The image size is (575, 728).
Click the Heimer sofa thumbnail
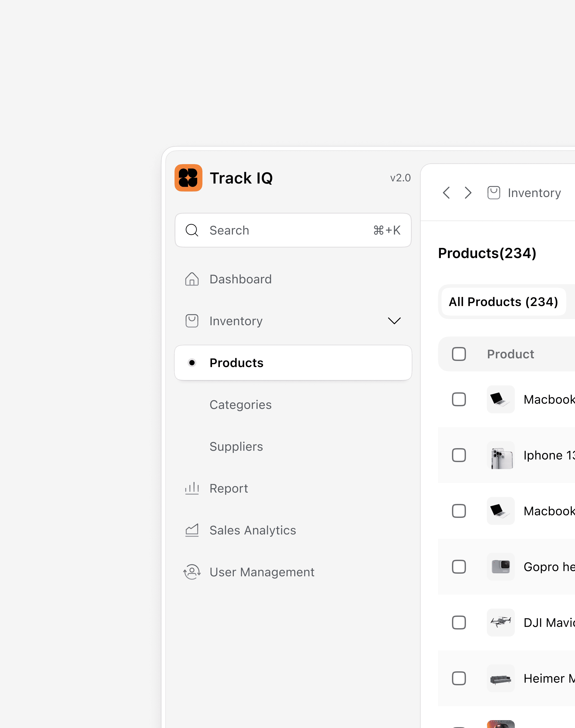point(501,679)
